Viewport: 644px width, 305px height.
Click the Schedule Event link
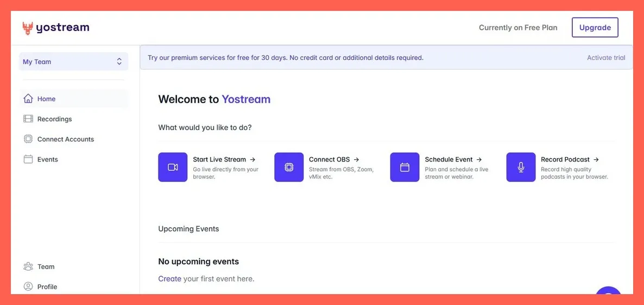pos(453,159)
